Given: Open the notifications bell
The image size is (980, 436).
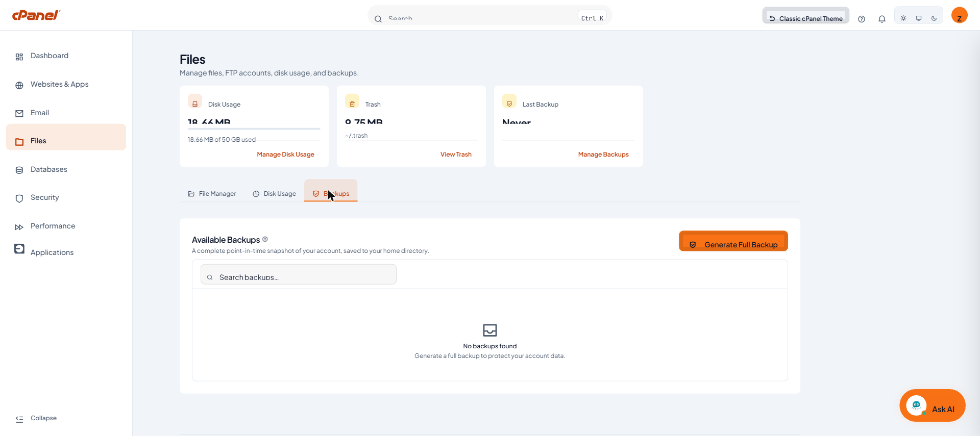Looking at the screenshot, I should pos(882,19).
